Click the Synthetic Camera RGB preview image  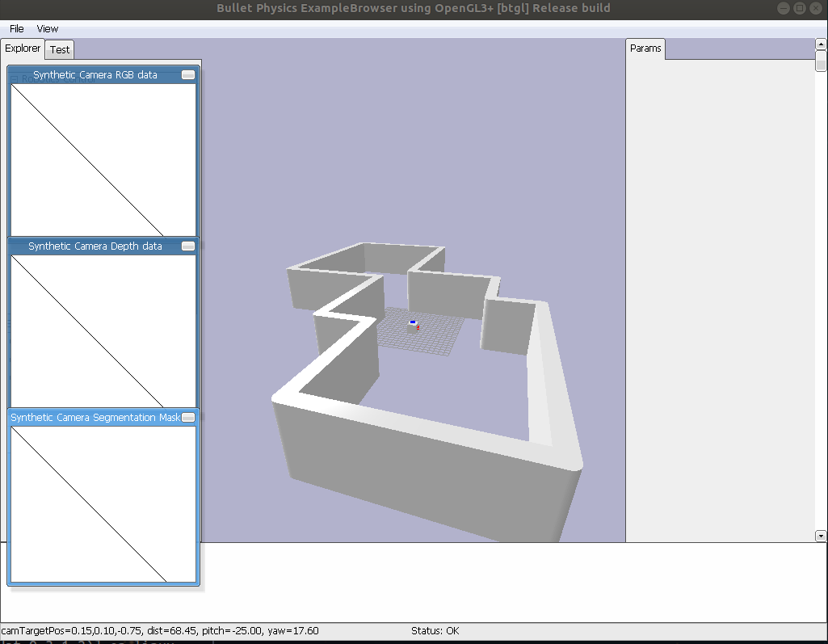[x=103, y=158]
